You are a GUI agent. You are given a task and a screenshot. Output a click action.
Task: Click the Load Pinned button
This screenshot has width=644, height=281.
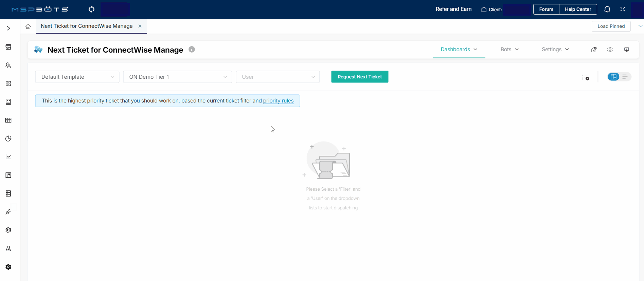[x=611, y=26]
